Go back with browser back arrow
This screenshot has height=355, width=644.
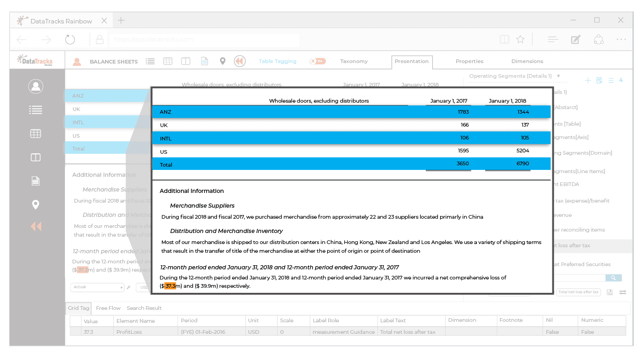pos(22,40)
